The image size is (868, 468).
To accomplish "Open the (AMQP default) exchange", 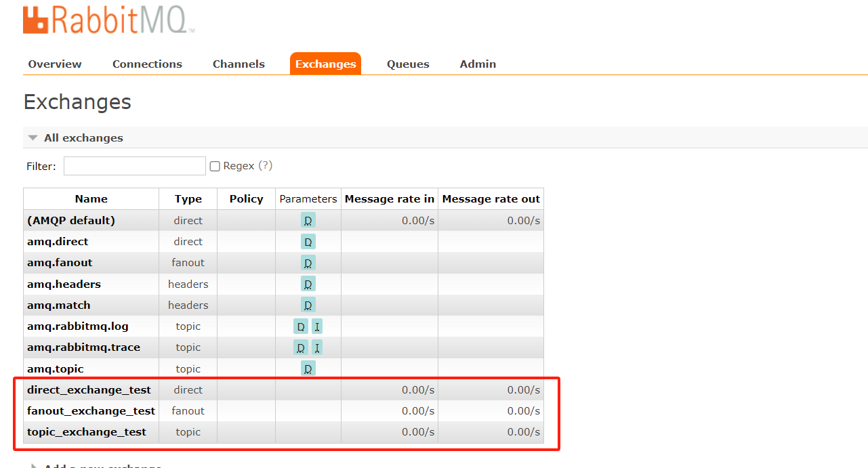I will pyautogui.click(x=71, y=220).
